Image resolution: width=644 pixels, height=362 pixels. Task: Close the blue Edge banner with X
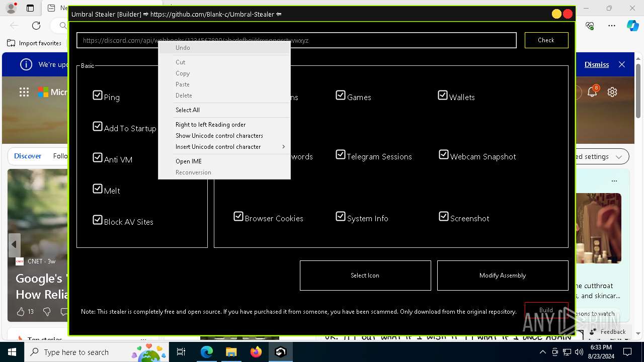pos(622,64)
